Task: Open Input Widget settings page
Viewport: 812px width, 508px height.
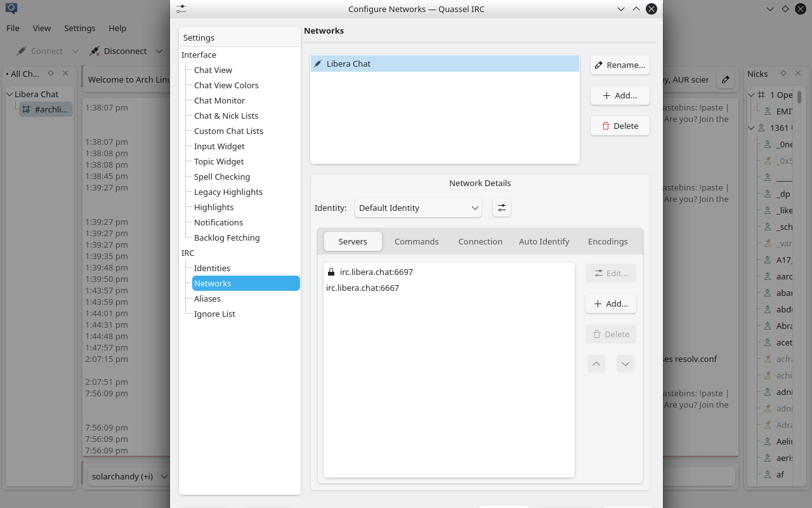Action: 219,146
